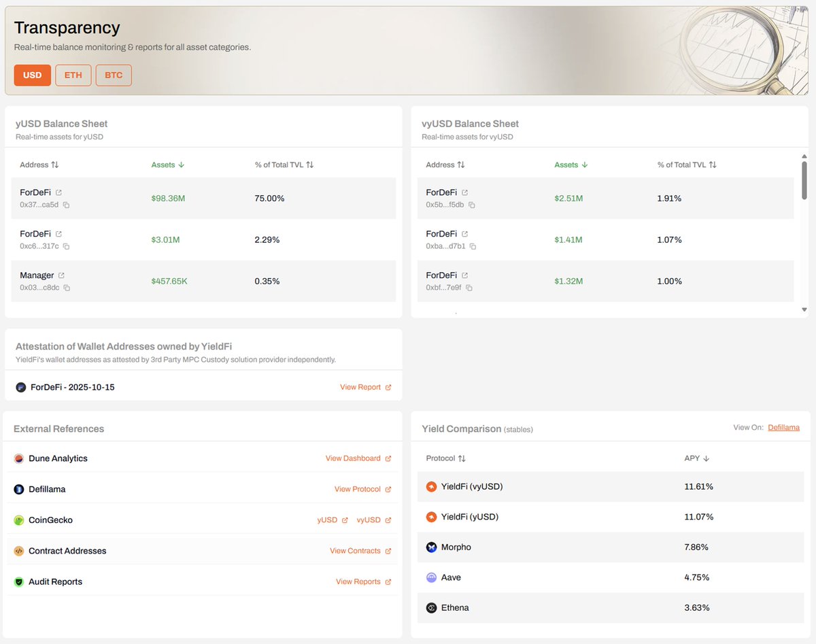Image resolution: width=816 pixels, height=644 pixels.
Task: Open external link for ForDeFi 0xbf...7e9f
Action: point(464,275)
